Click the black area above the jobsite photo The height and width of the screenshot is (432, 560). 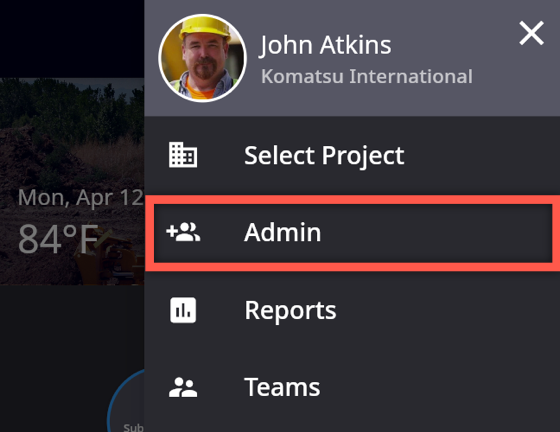tap(72, 39)
